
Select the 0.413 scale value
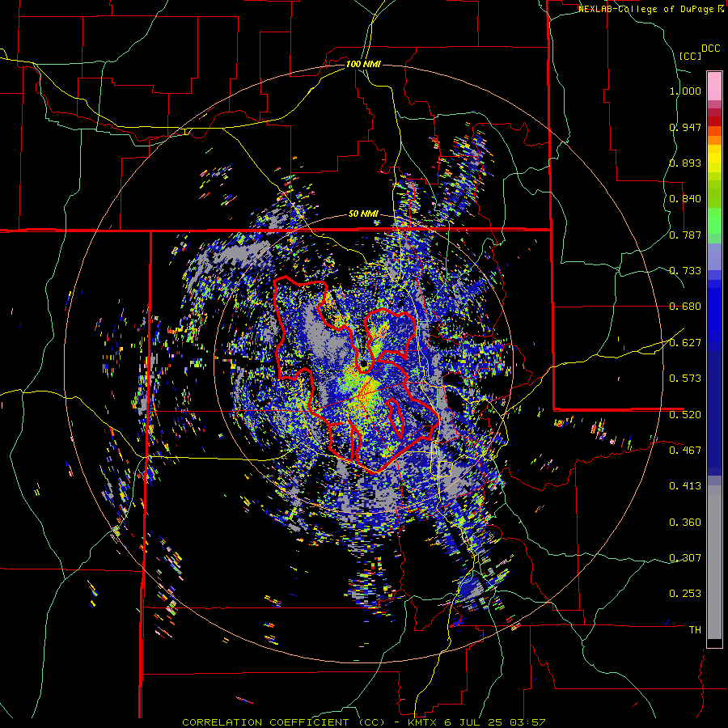pos(685,486)
